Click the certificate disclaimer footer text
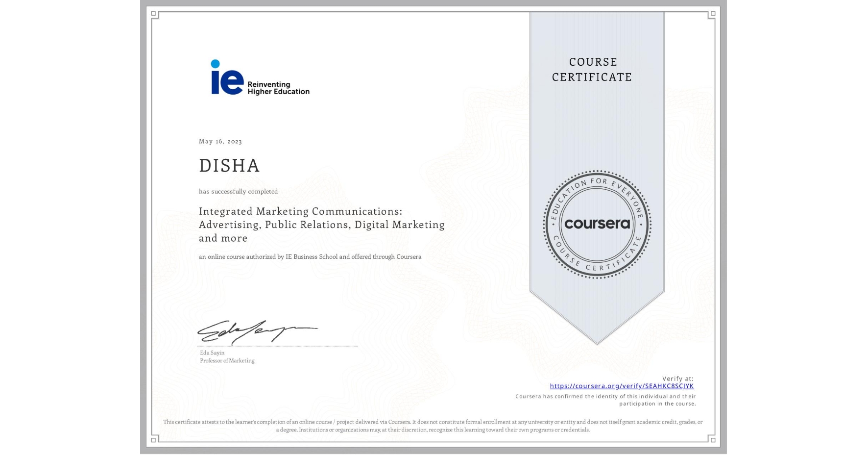The height and width of the screenshot is (455, 868). (433, 426)
